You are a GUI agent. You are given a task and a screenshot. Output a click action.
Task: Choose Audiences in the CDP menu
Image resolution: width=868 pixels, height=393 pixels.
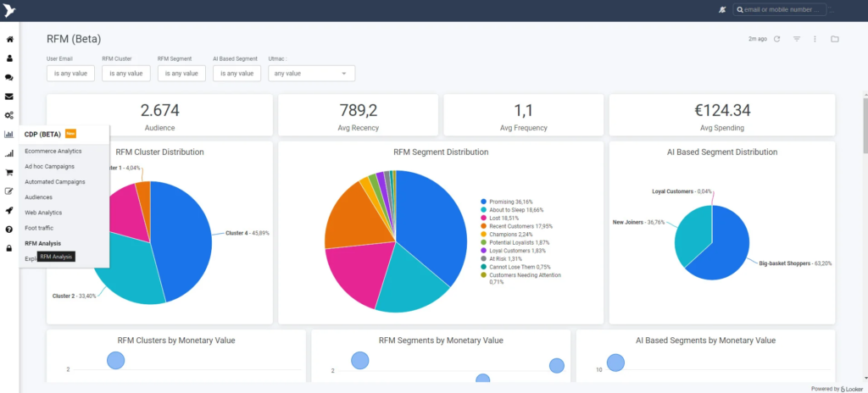tap(39, 197)
